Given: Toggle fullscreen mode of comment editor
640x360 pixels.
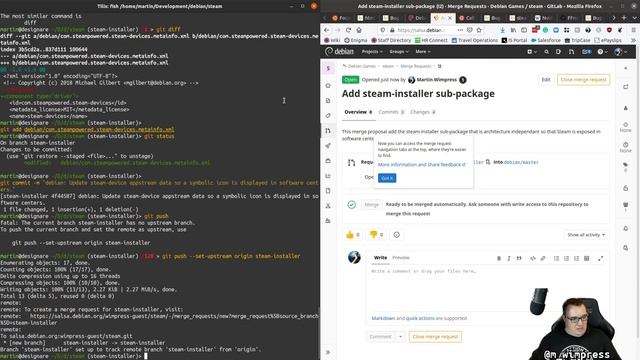Looking at the screenshot, I should pyautogui.click(x=600, y=258).
